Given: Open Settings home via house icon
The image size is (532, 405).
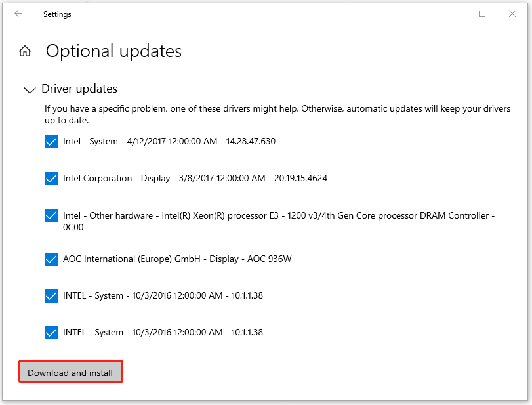Looking at the screenshot, I should pos(25,51).
